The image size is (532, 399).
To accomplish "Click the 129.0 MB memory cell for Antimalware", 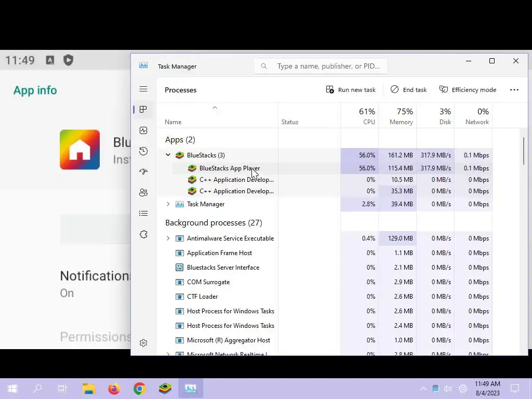I will pos(397,238).
